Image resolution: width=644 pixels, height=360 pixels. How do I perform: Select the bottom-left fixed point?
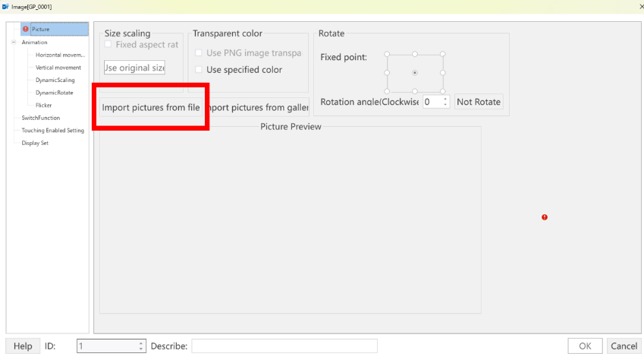(x=387, y=91)
